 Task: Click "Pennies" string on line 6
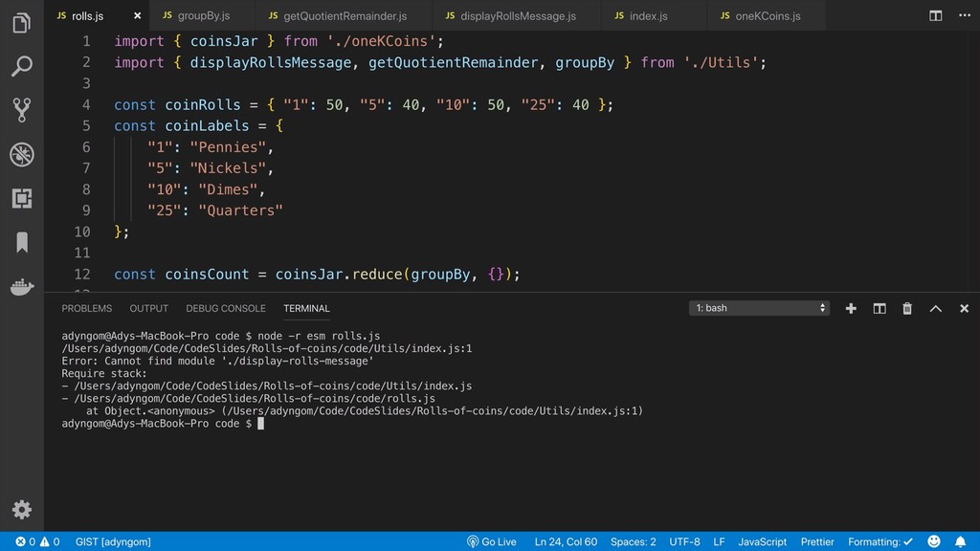[x=228, y=147]
